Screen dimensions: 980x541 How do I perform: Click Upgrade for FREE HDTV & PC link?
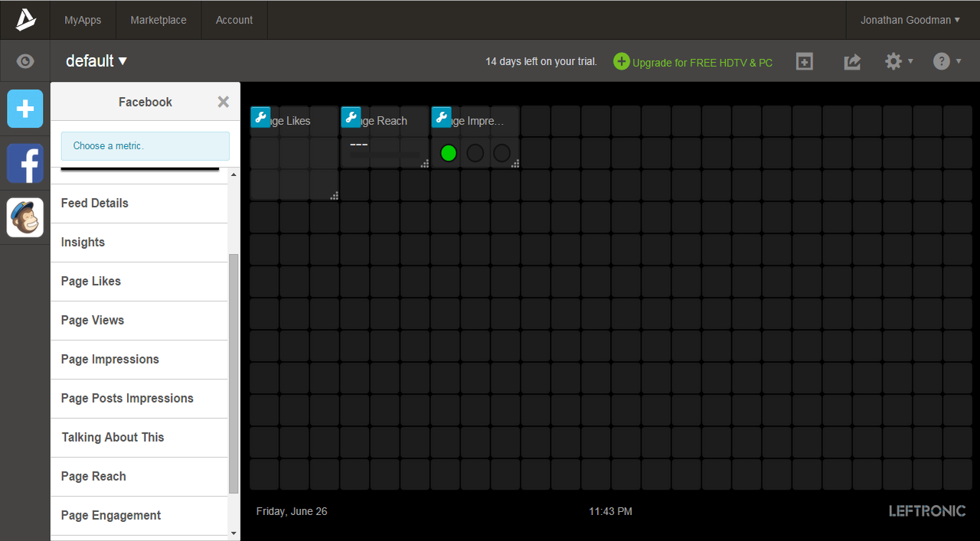[702, 63]
